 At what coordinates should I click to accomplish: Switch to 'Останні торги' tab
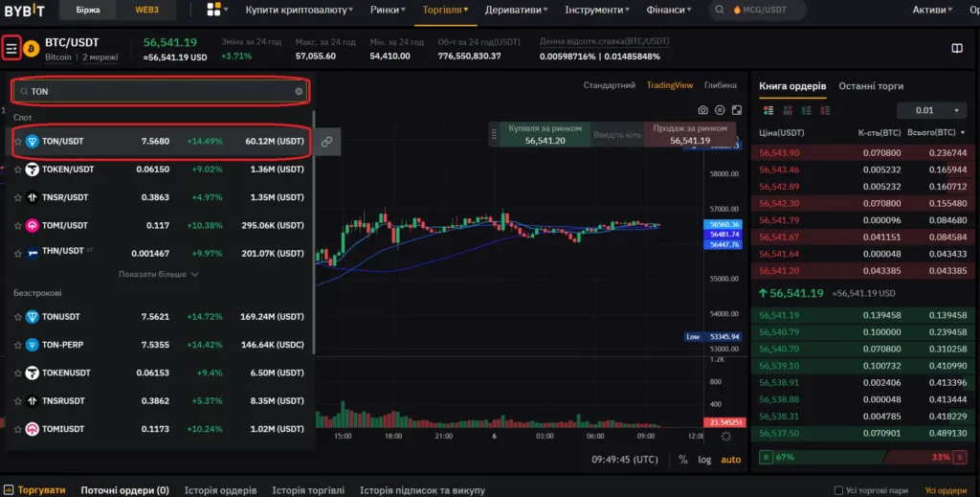tap(871, 86)
